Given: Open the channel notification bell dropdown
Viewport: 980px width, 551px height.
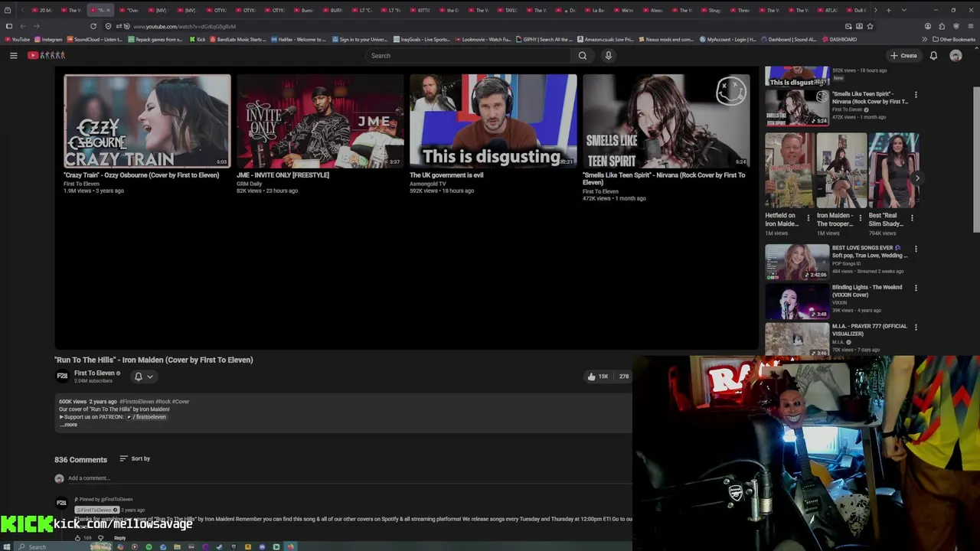Looking at the screenshot, I should click(x=144, y=377).
